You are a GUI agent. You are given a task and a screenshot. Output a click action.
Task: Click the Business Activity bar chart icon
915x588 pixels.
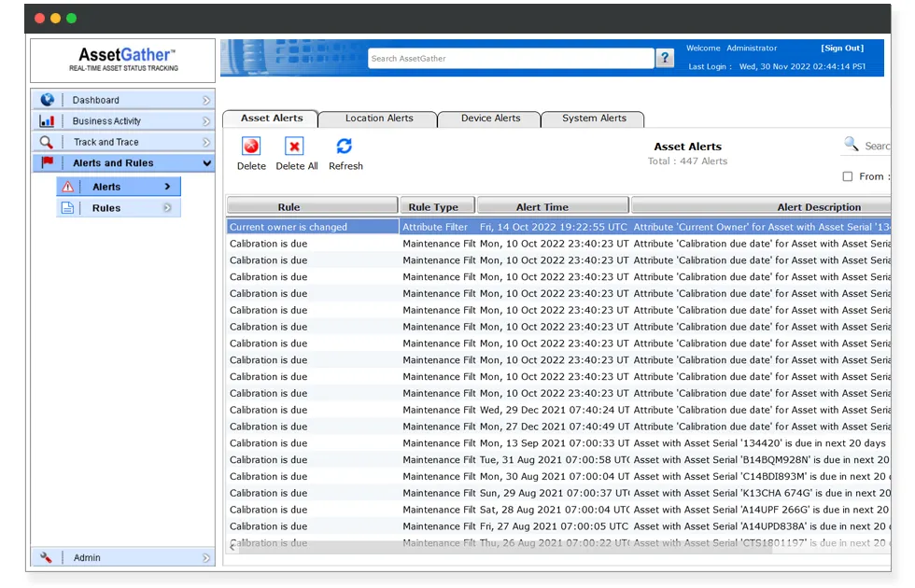pos(47,120)
